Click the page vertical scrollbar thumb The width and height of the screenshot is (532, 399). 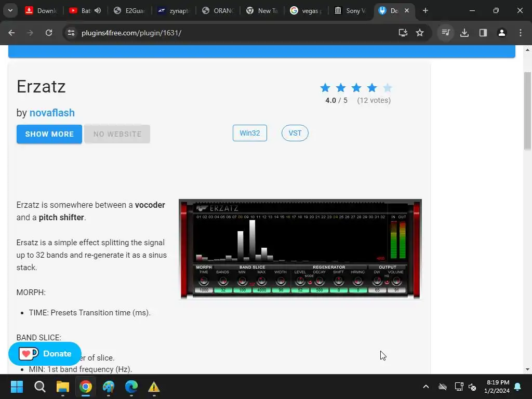pyautogui.click(x=527, y=111)
